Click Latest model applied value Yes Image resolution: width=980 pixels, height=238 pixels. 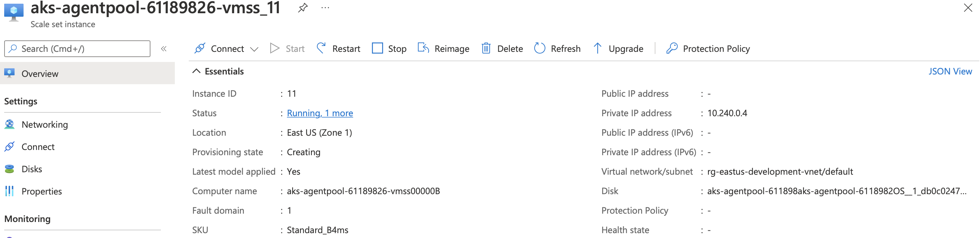pyautogui.click(x=293, y=172)
